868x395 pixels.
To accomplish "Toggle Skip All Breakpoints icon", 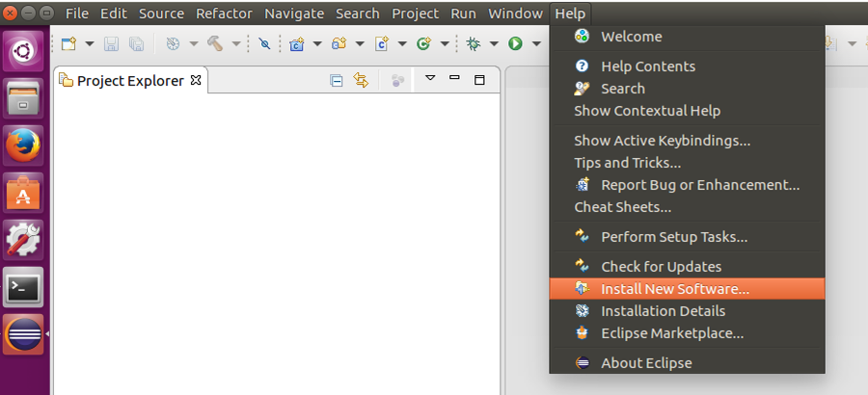I will (264, 43).
